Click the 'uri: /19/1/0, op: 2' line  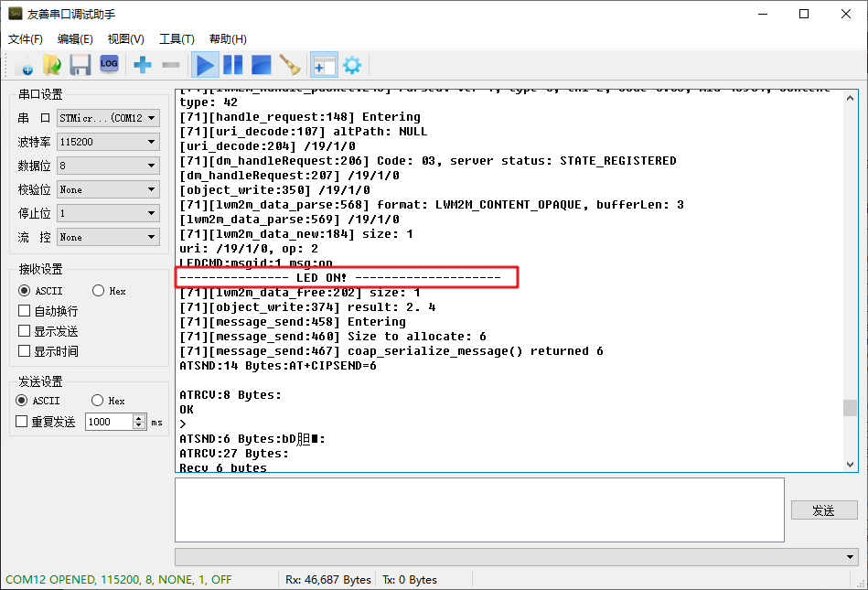point(249,248)
